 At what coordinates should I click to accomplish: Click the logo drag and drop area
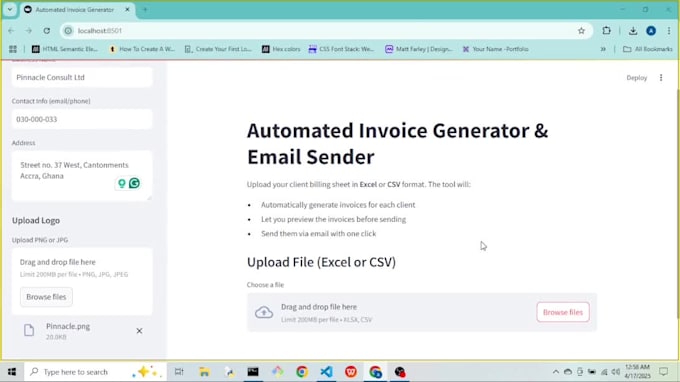coord(82,281)
